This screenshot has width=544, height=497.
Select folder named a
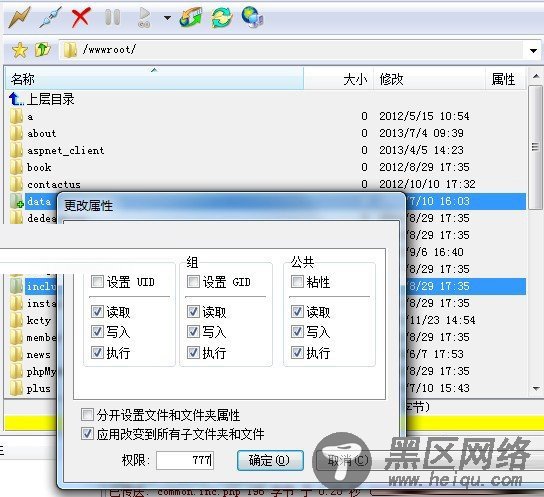(x=30, y=117)
